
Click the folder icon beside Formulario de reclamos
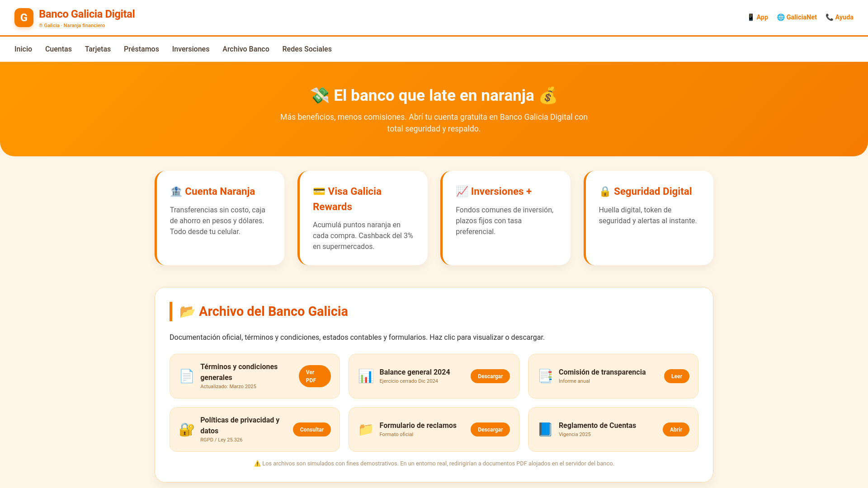(x=366, y=429)
